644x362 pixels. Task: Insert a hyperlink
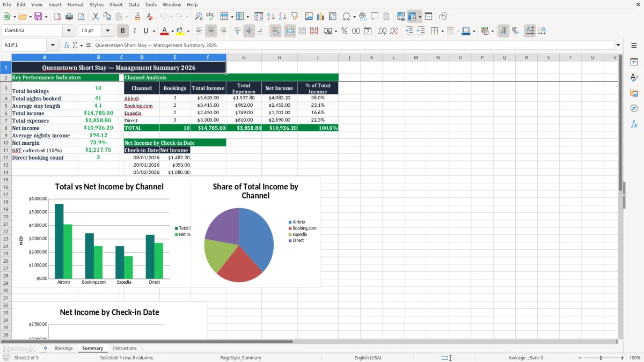363,17
